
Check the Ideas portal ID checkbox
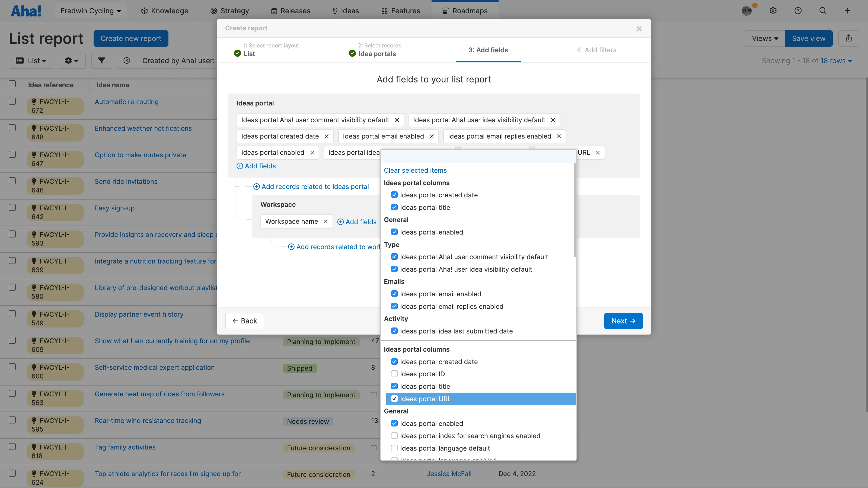pyautogui.click(x=394, y=374)
